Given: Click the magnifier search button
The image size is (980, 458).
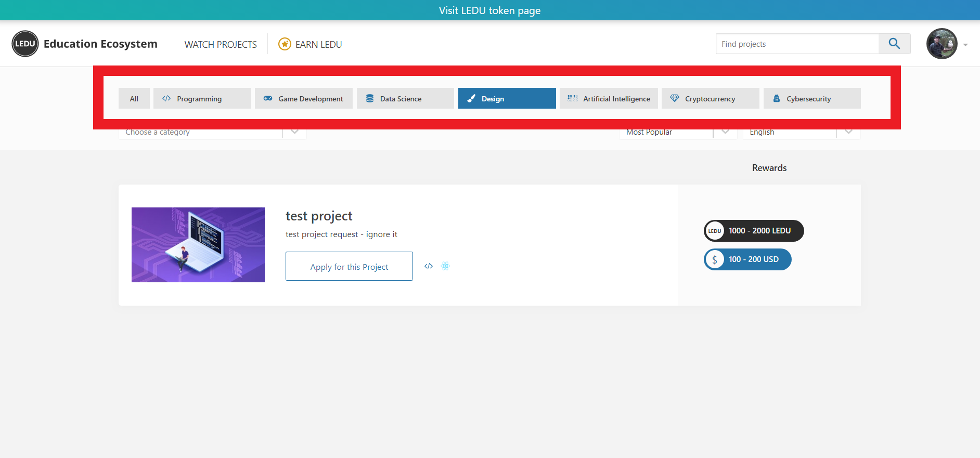Looking at the screenshot, I should (x=894, y=44).
